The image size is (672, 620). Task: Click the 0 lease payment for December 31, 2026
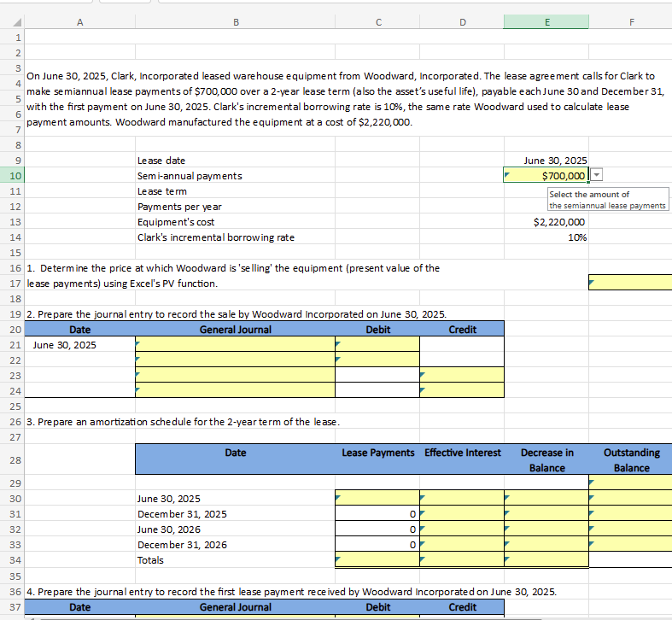(377, 545)
